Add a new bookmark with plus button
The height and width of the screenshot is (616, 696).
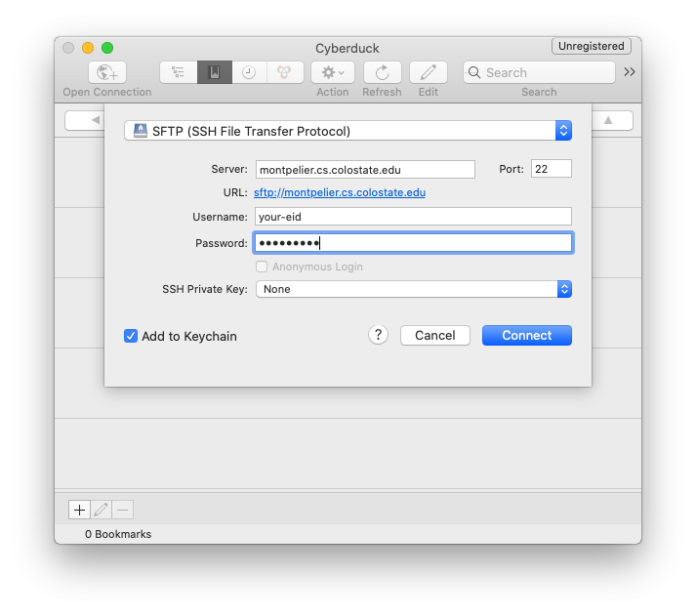point(79,510)
